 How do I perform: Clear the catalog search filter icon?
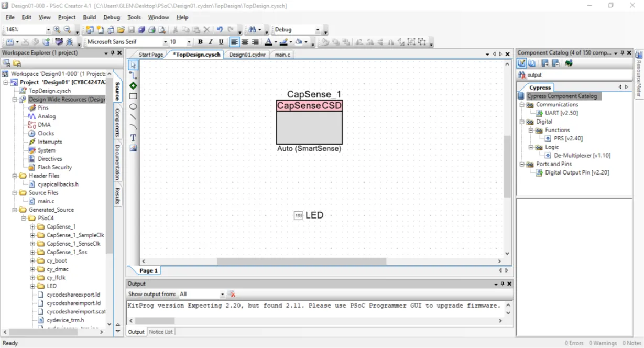click(522, 75)
